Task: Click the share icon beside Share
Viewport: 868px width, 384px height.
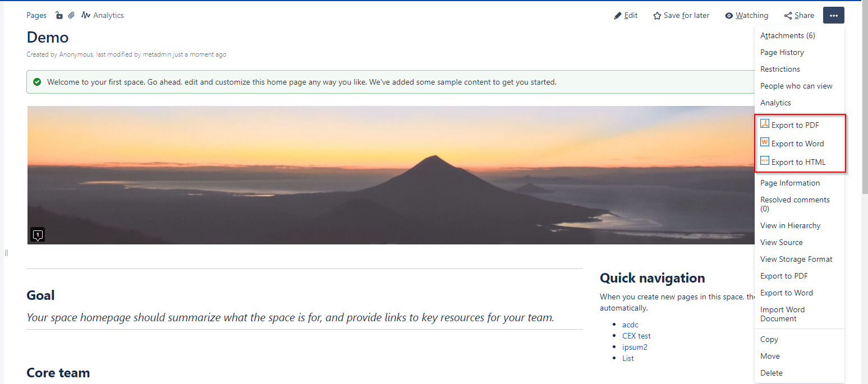Action: (x=788, y=16)
